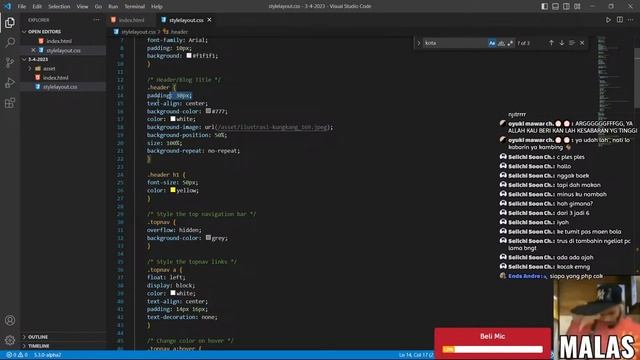
Task: Open the Explorer view in activity bar
Action: (x=10, y=22)
